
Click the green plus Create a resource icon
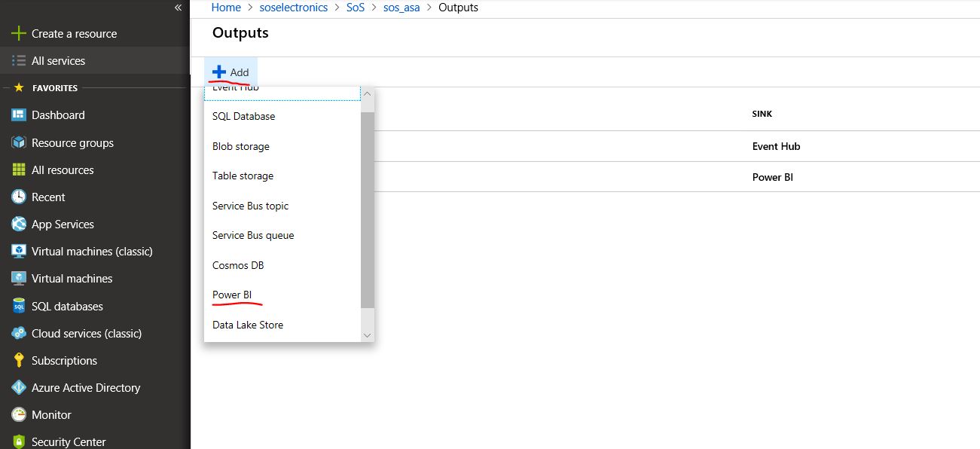tap(19, 33)
